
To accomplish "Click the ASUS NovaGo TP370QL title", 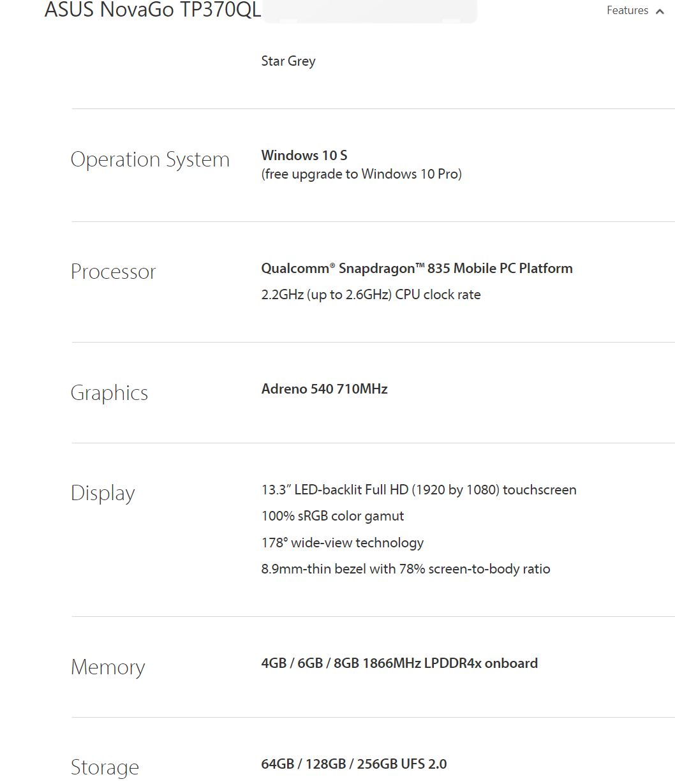I will click(x=152, y=10).
